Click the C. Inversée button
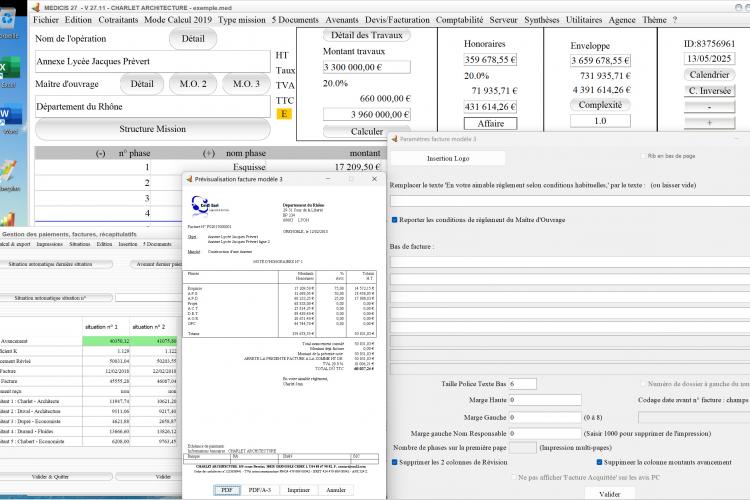 click(709, 91)
